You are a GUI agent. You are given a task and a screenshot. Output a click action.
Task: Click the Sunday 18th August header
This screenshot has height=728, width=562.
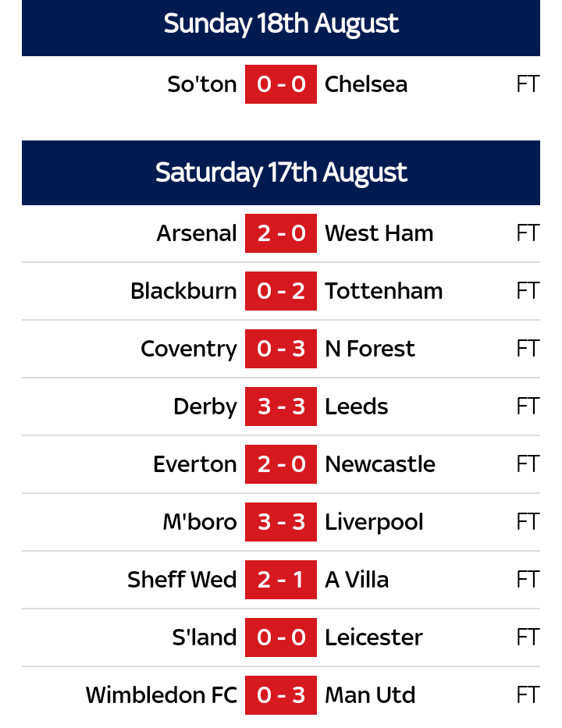(x=281, y=24)
